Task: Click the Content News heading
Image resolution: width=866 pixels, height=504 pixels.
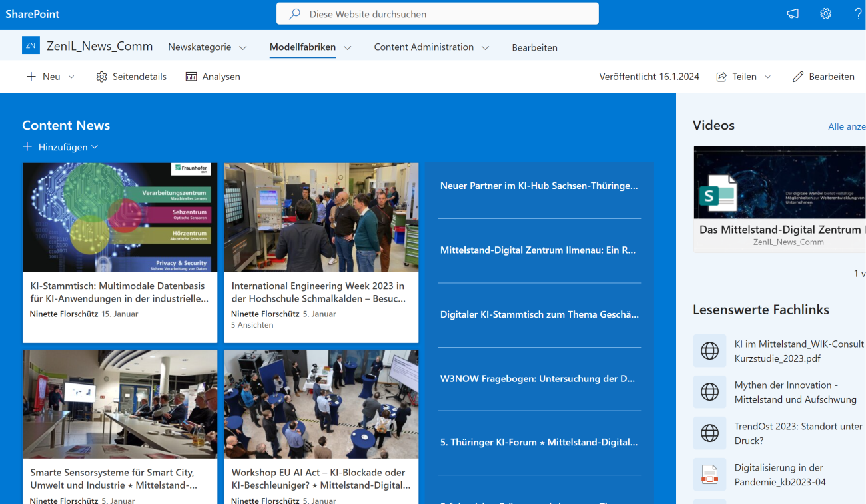Action: pyautogui.click(x=66, y=125)
